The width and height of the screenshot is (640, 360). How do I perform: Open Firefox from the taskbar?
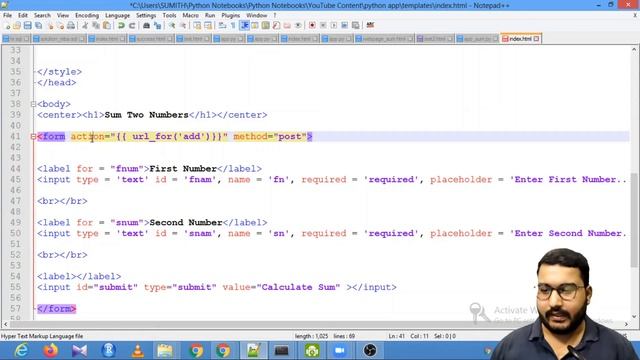pyautogui.click(x=51, y=350)
